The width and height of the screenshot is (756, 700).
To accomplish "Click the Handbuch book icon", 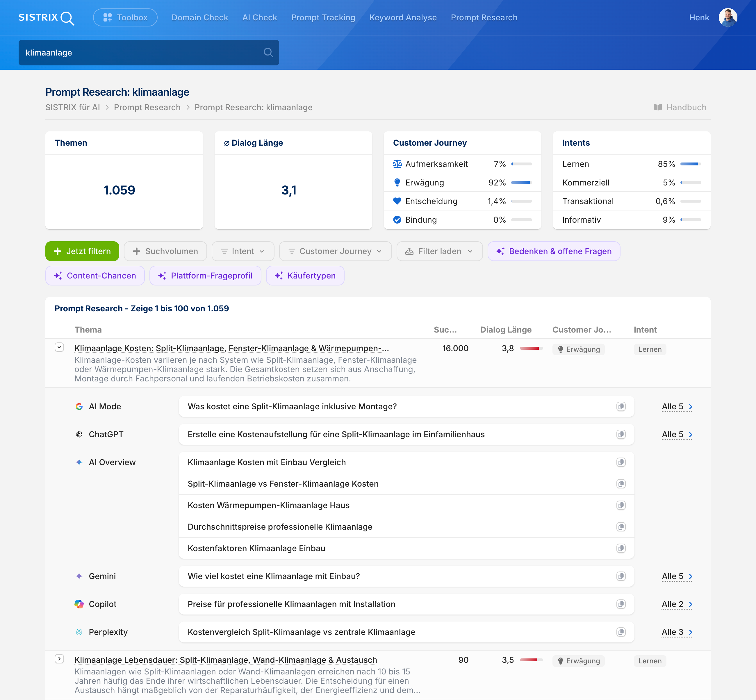I will pyautogui.click(x=657, y=107).
